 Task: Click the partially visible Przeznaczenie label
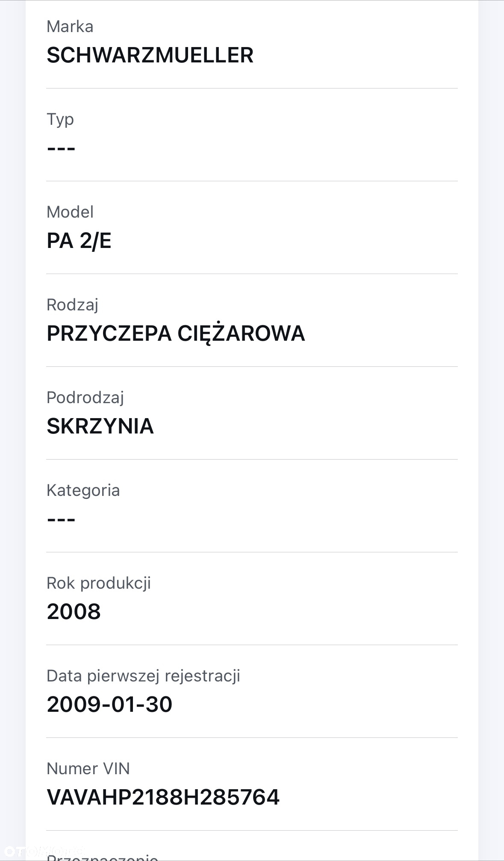tap(103, 857)
